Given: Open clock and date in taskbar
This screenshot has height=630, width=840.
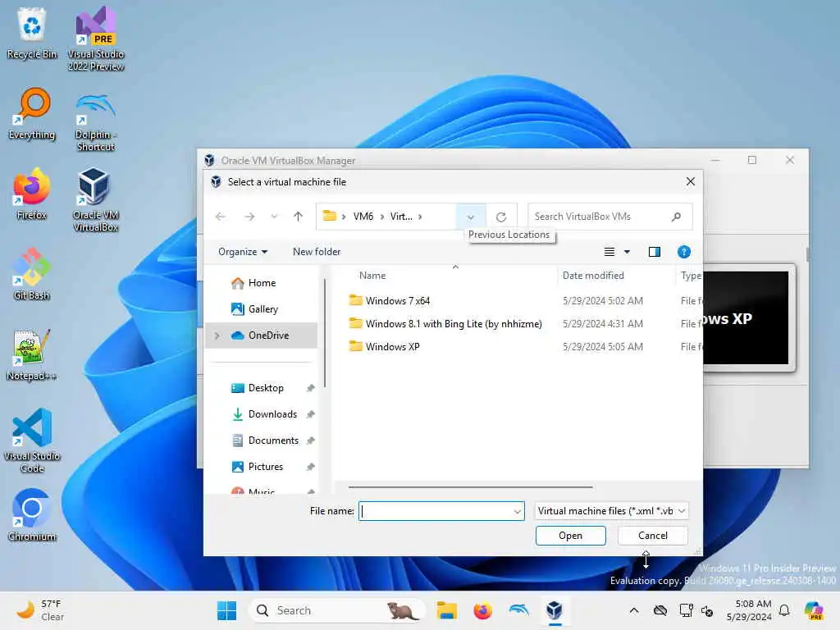Looking at the screenshot, I should tap(748, 610).
